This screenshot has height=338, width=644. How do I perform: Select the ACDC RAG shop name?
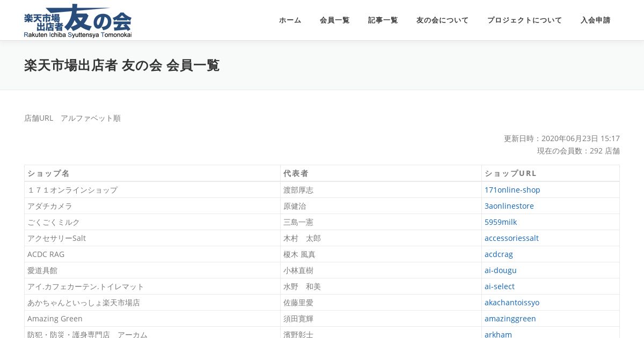152,254
